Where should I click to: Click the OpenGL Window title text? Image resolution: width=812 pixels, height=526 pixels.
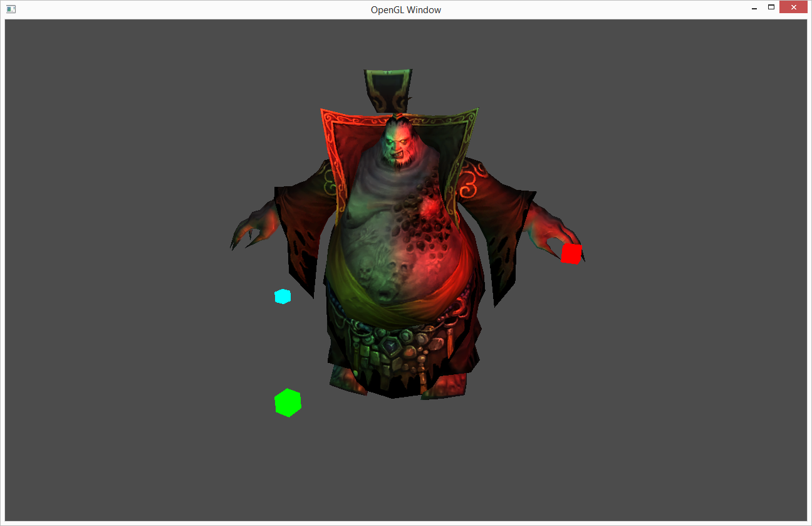click(x=406, y=9)
